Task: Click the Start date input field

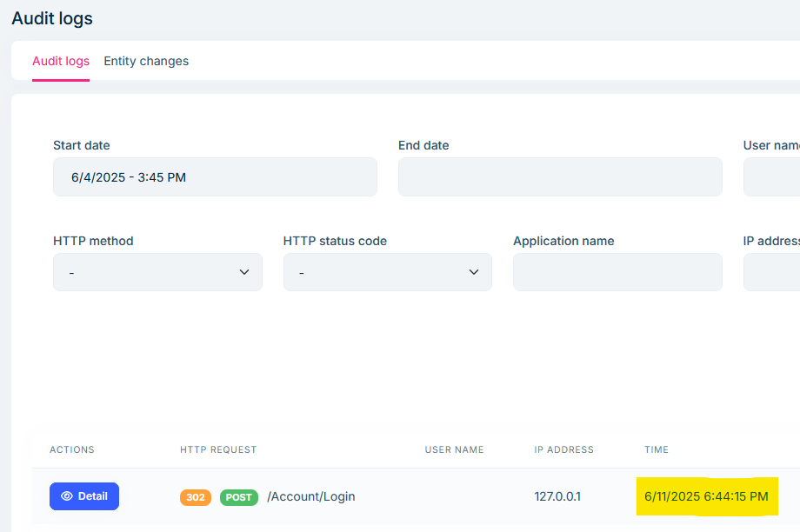Action: 215,177
